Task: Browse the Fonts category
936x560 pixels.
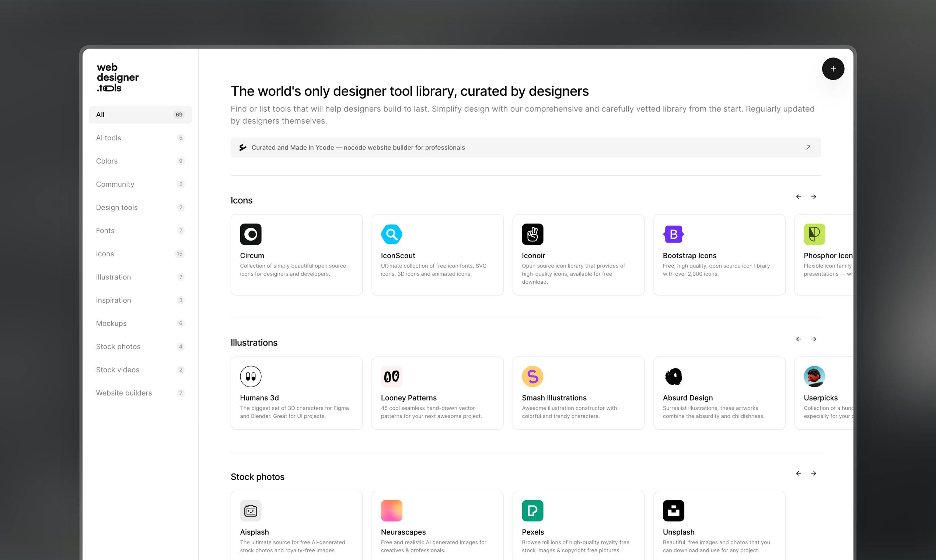Action: point(140,231)
